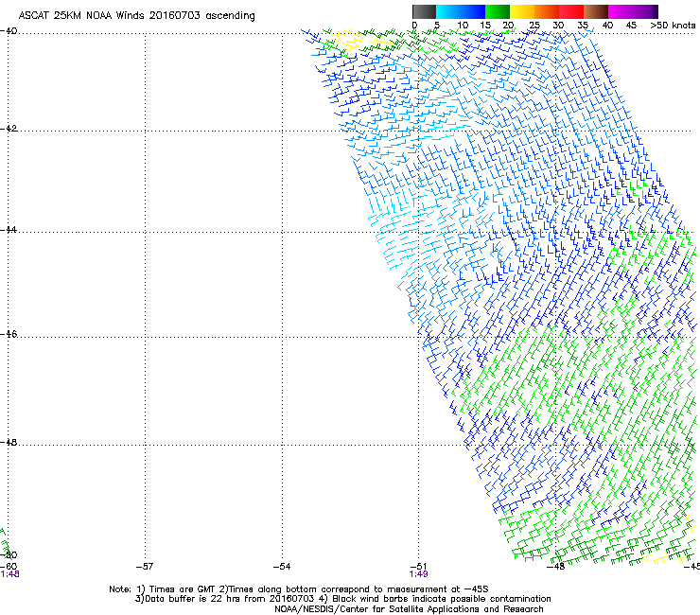
Task: Click the '>50 knots' legend label
Action: (x=673, y=26)
